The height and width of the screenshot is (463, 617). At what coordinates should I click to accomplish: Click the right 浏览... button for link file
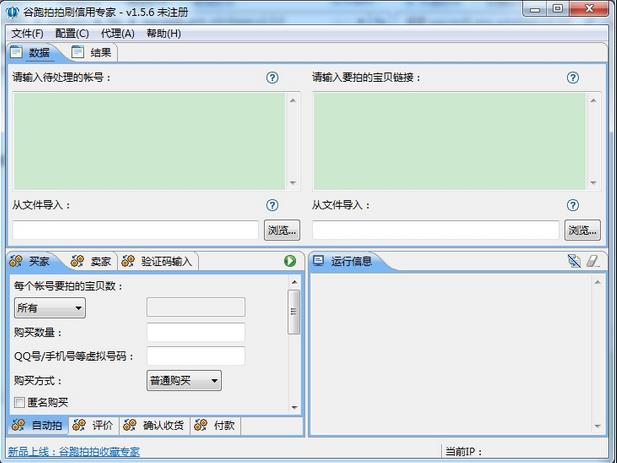[582, 230]
